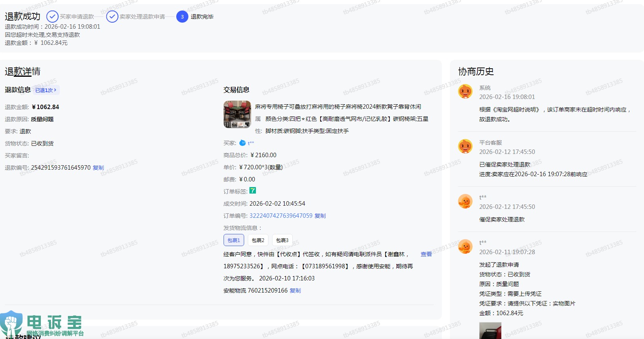This screenshot has height=339, width=644.
Task: Click the blue buyer badge icon beside 买家
Action: [243, 143]
